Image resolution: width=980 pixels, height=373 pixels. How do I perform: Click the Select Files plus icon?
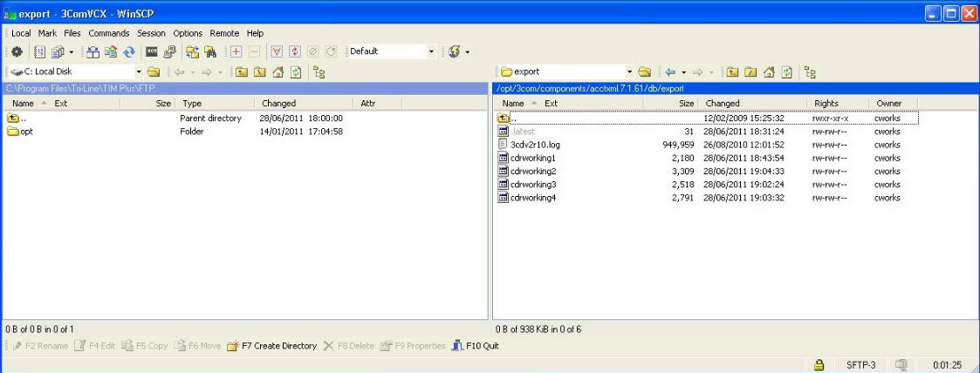[236, 51]
